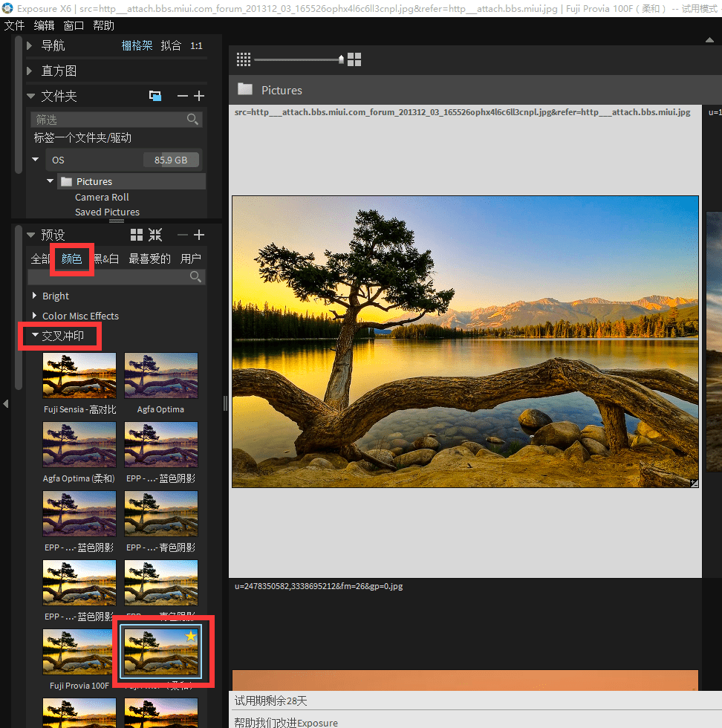This screenshot has width=722, height=728.
Task: Click the minus icon in 文件夹 header
Action: (x=183, y=96)
